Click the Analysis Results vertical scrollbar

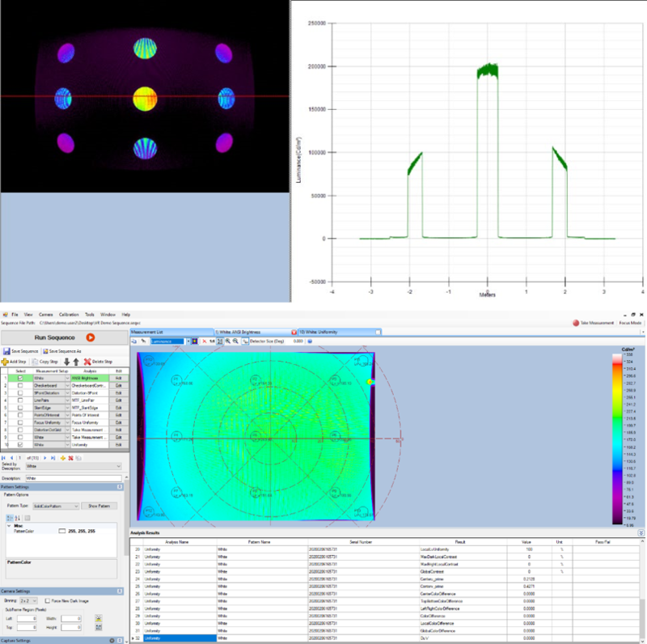pyautogui.click(x=642, y=591)
